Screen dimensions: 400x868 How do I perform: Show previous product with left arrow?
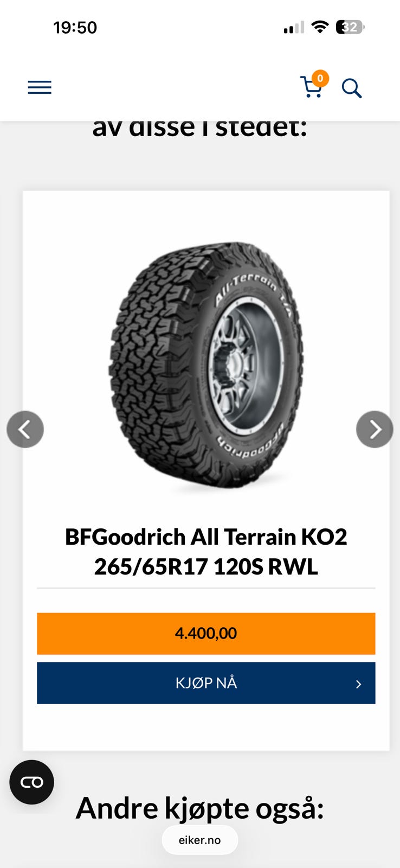(25, 429)
